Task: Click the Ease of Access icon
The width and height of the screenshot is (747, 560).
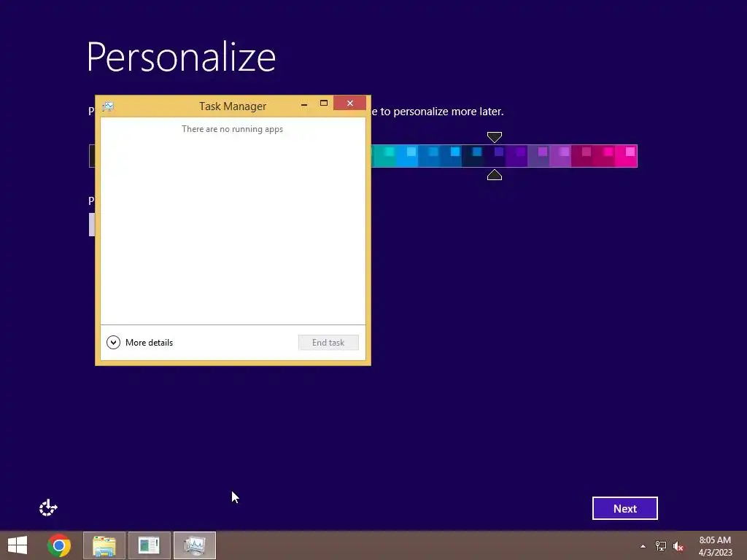Action: (48, 508)
